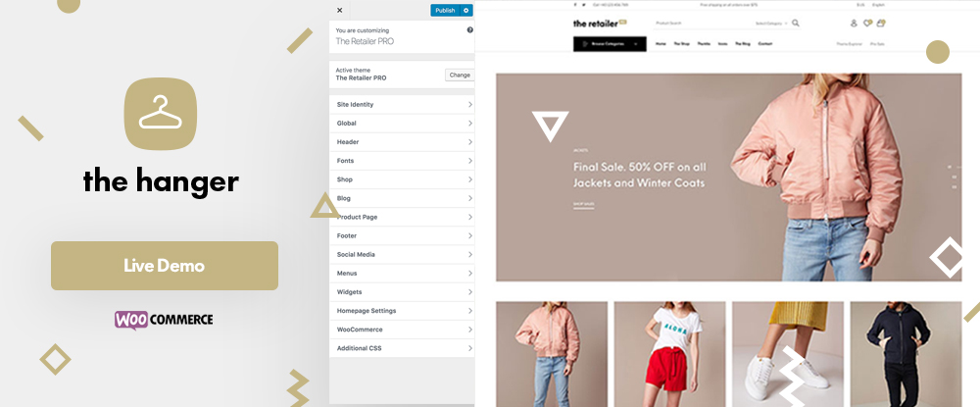
Task: Expand the Header settings section
Action: click(402, 142)
